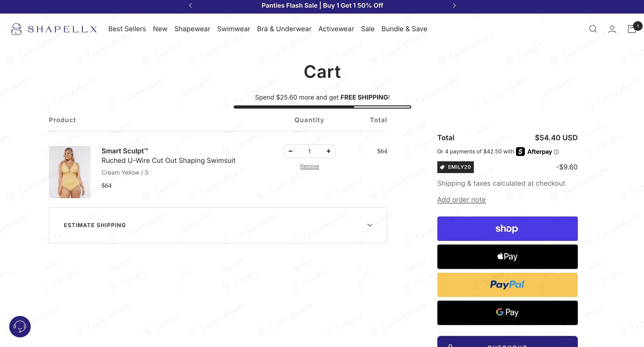Viewport: 644px width, 347px height.
Task: Click the Panties Flash Sale banner
Action: (x=322, y=6)
